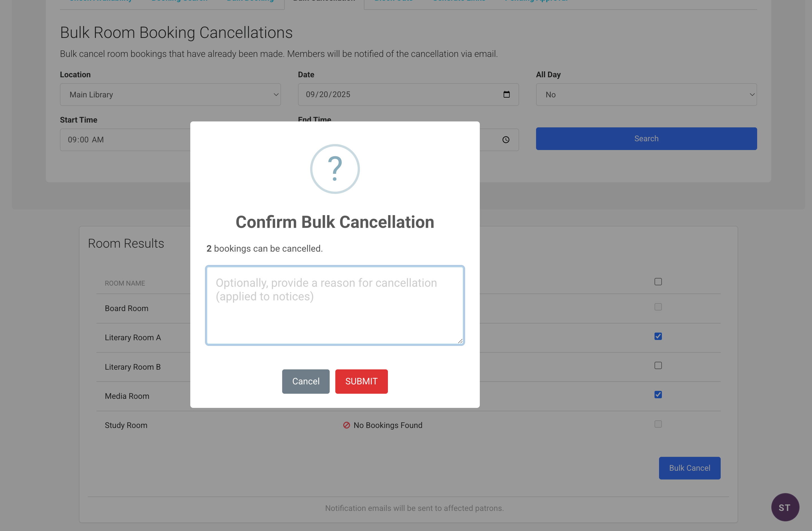Click the textarea resize handle corner
The image size is (812, 531).
coord(460,341)
